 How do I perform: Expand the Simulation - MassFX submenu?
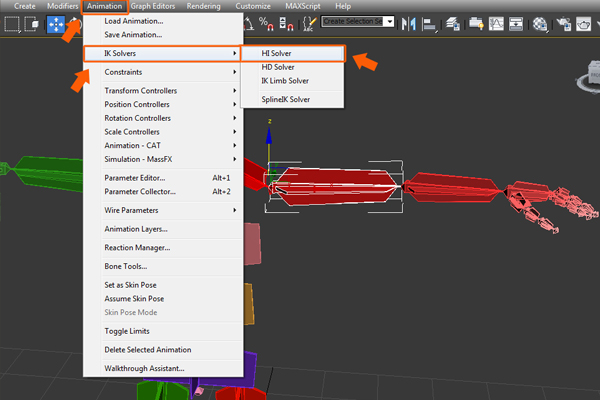(x=163, y=159)
